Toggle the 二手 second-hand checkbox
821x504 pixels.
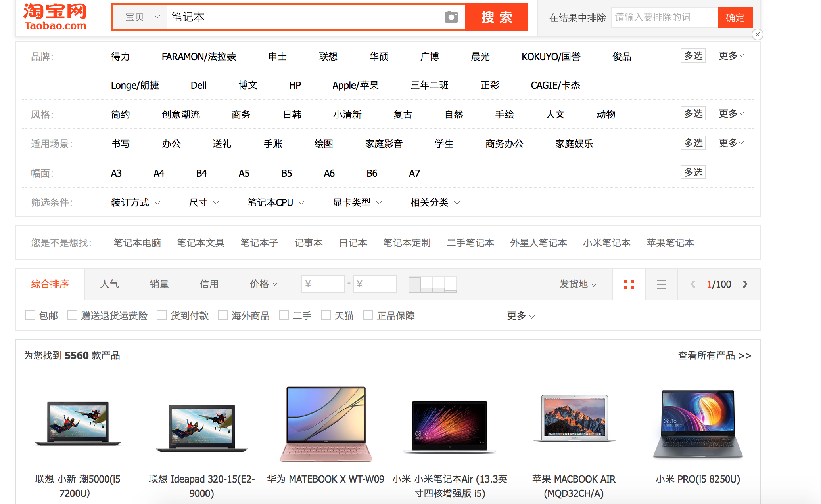[284, 315]
